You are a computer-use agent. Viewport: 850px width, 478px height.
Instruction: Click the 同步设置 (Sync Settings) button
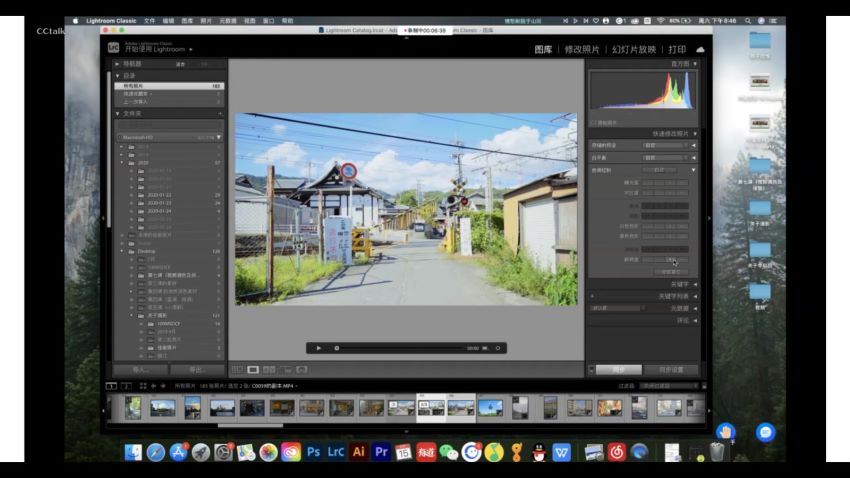point(671,370)
